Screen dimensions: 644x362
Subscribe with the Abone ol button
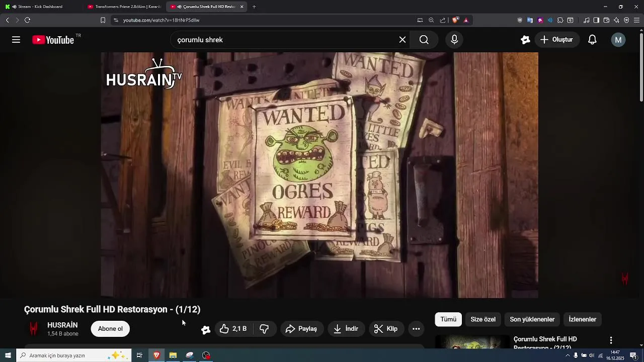(x=110, y=329)
